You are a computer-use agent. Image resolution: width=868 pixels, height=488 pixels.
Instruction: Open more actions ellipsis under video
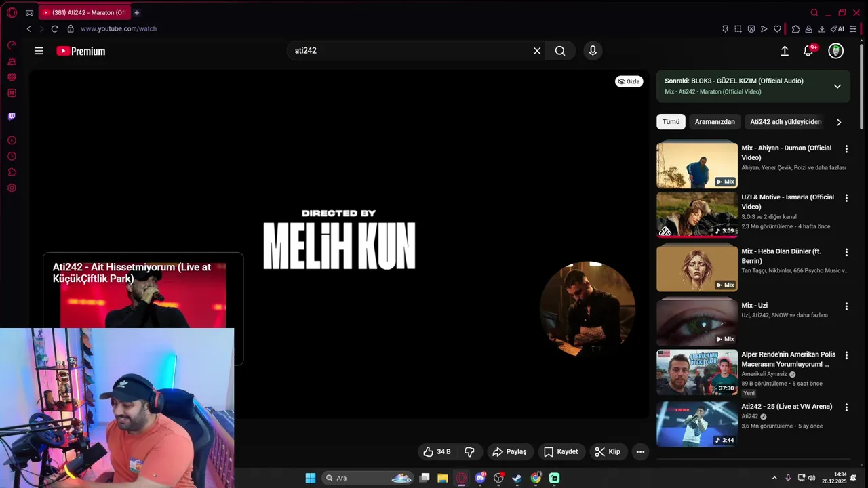click(x=640, y=451)
